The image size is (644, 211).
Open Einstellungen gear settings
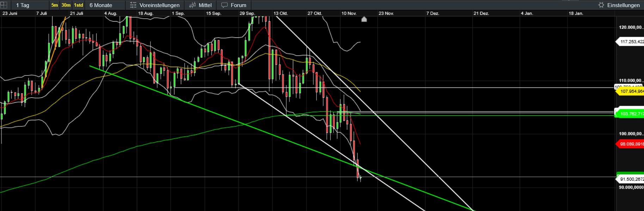[619, 5]
